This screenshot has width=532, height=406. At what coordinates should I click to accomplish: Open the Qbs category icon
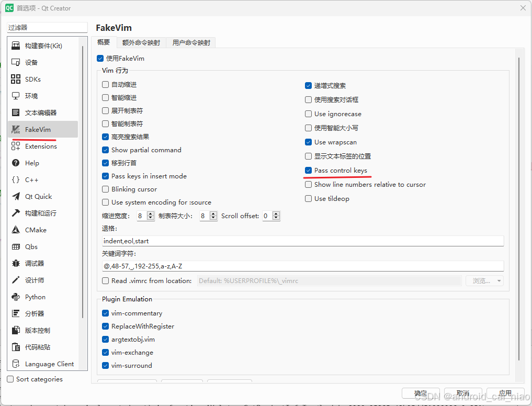coord(16,246)
